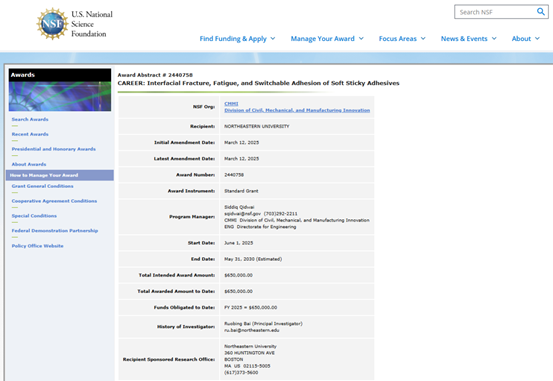Expand the Find Funding & Apply menu
553x381 pixels.
point(237,38)
